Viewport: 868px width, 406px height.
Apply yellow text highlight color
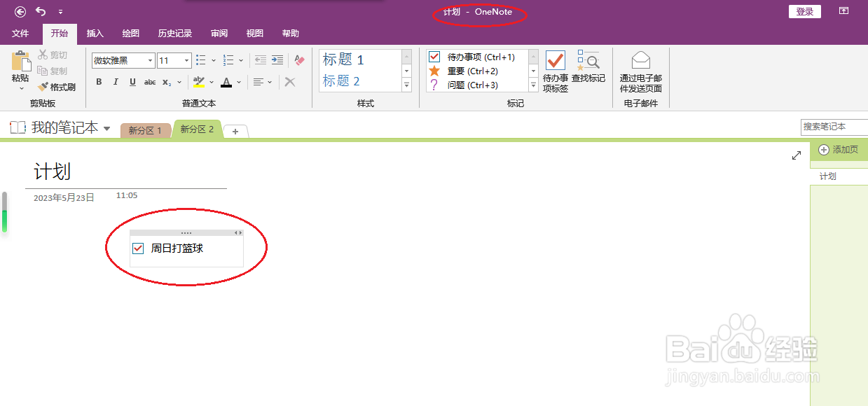pos(198,82)
